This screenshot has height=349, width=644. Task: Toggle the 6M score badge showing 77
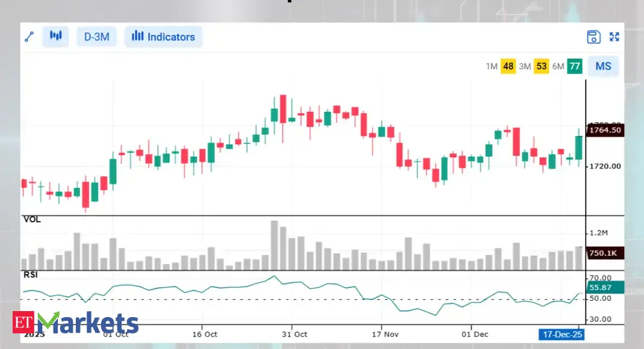pos(574,66)
